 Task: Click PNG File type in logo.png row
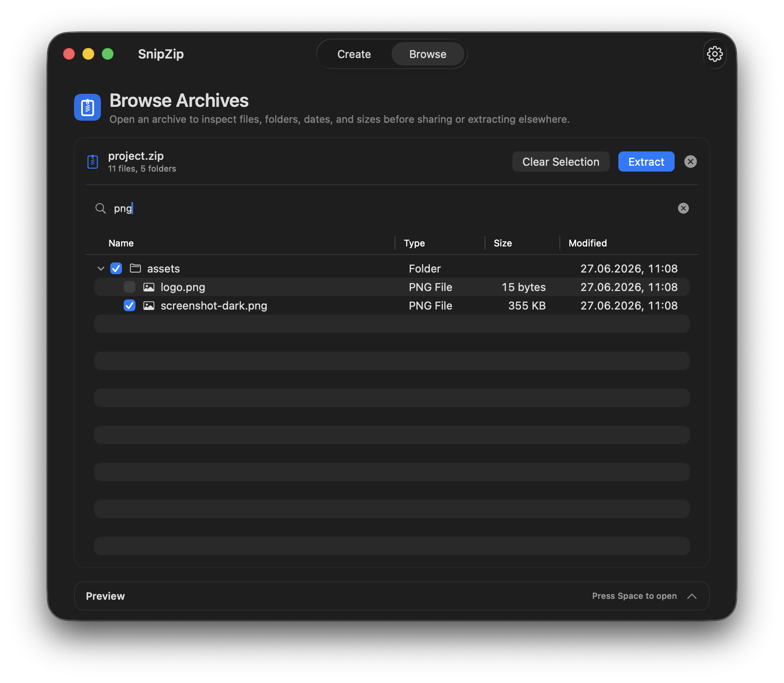click(430, 287)
